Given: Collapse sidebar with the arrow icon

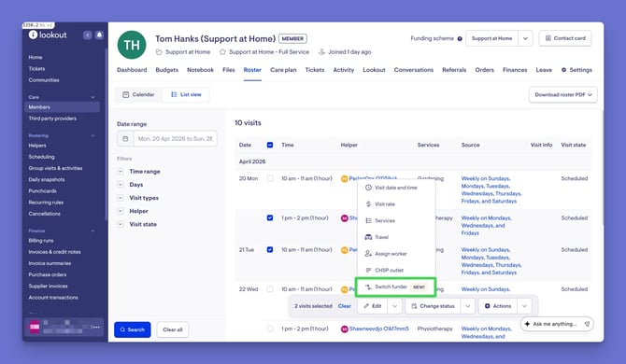Looking at the screenshot, I should click(x=88, y=35).
